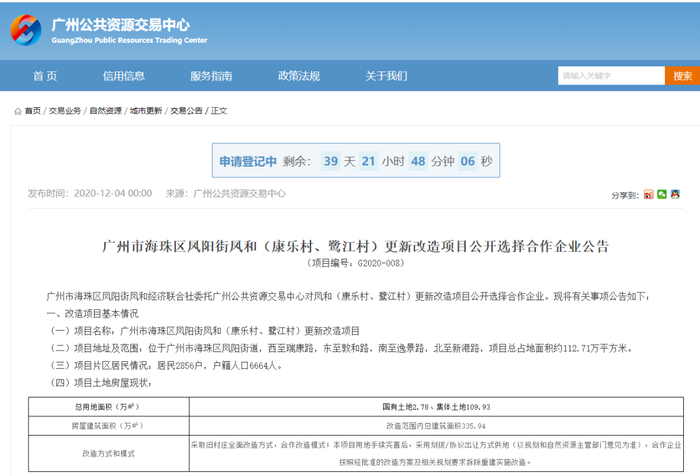Click the 申请登记中 status label
This screenshot has width=700, height=476.
pos(248,161)
